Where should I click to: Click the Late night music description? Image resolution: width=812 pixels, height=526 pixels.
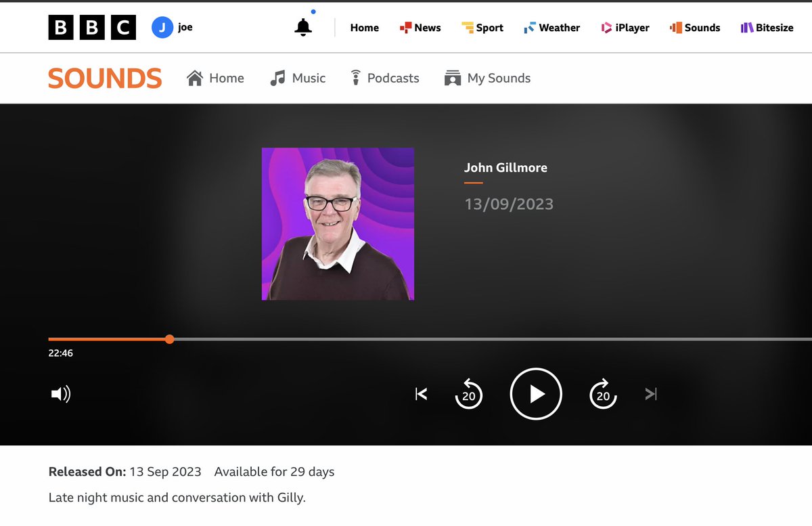(177, 498)
